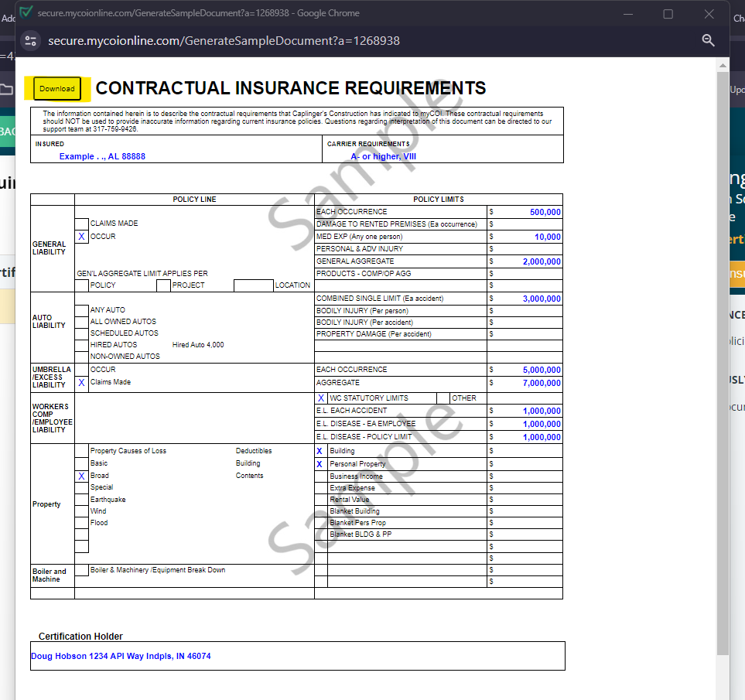Screen dimensions: 745x700
Task: Toggle Claims Made checkbox under Umbrella/Excess Liability
Action: coord(81,382)
